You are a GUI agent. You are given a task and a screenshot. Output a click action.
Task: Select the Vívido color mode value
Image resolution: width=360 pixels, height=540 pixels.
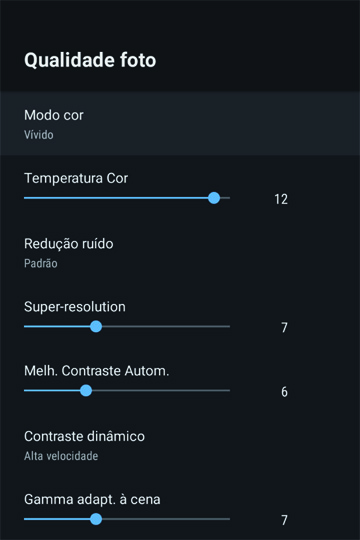(x=39, y=135)
